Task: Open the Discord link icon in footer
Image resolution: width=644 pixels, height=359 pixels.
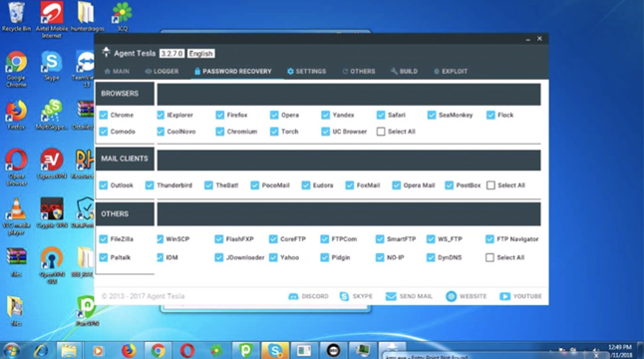Action: pos(293,296)
